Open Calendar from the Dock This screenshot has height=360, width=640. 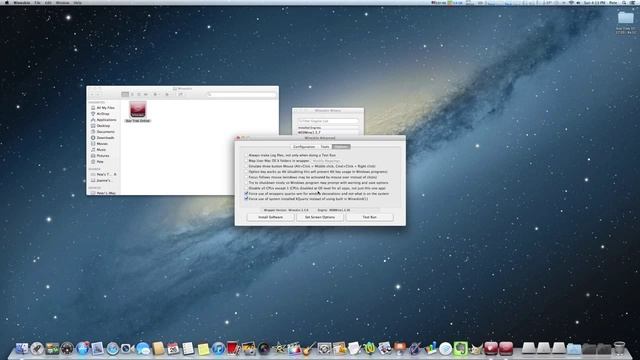pos(173,348)
